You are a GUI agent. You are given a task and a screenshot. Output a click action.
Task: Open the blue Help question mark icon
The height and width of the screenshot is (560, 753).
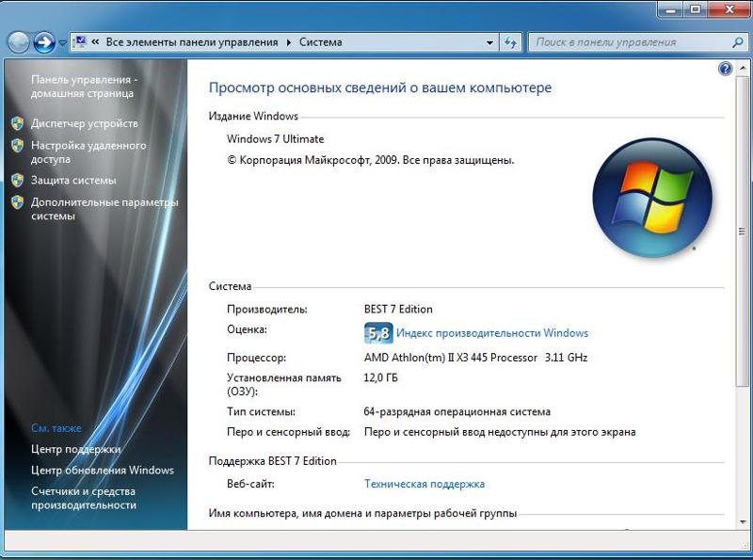tap(725, 69)
